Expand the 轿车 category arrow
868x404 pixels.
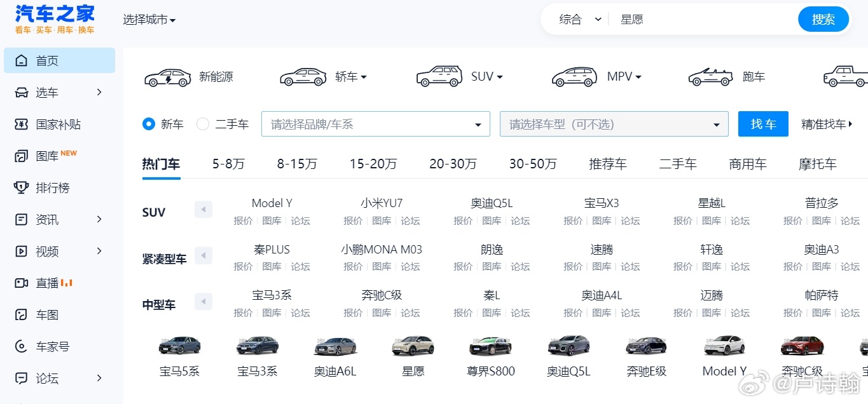click(364, 77)
